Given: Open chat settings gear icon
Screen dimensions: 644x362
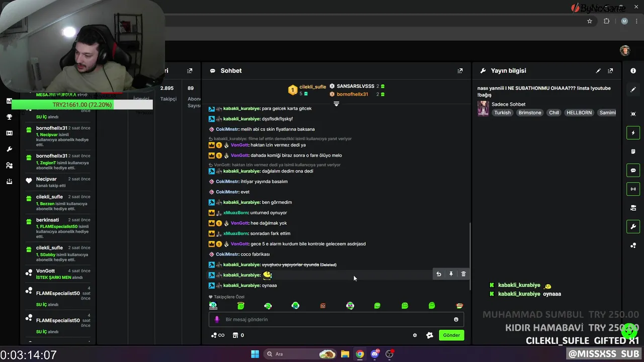Looking at the screenshot, I should click(x=415, y=335).
